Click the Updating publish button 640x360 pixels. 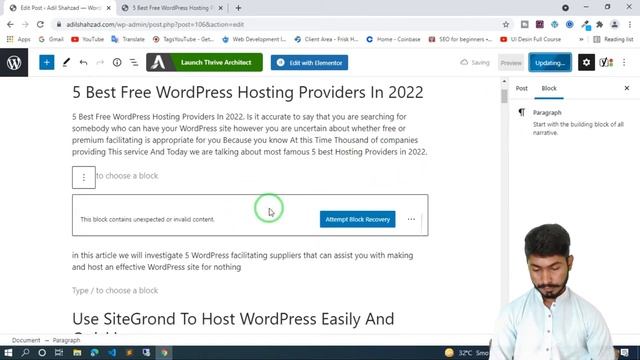pos(550,63)
